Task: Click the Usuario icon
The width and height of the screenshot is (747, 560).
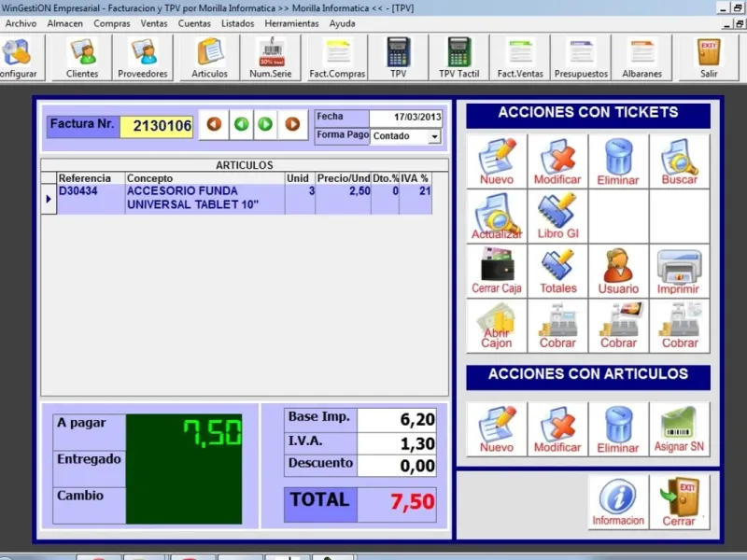Action: [618, 271]
